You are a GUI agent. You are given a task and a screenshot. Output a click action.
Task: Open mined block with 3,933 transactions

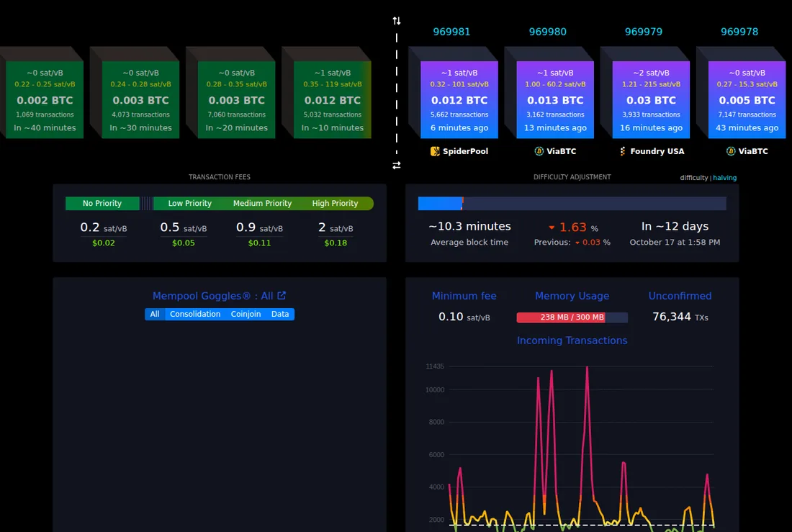coord(651,99)
